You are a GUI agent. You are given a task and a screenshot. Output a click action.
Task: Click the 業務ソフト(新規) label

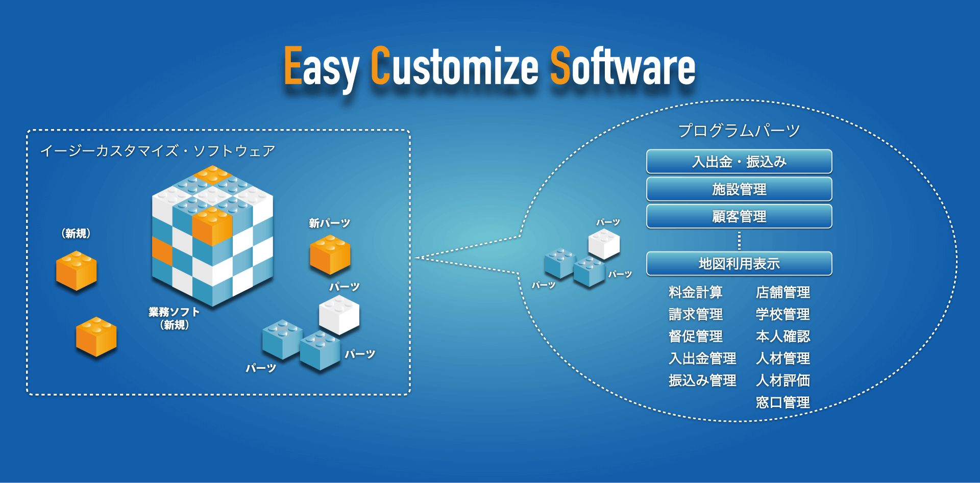click(174, 318)
